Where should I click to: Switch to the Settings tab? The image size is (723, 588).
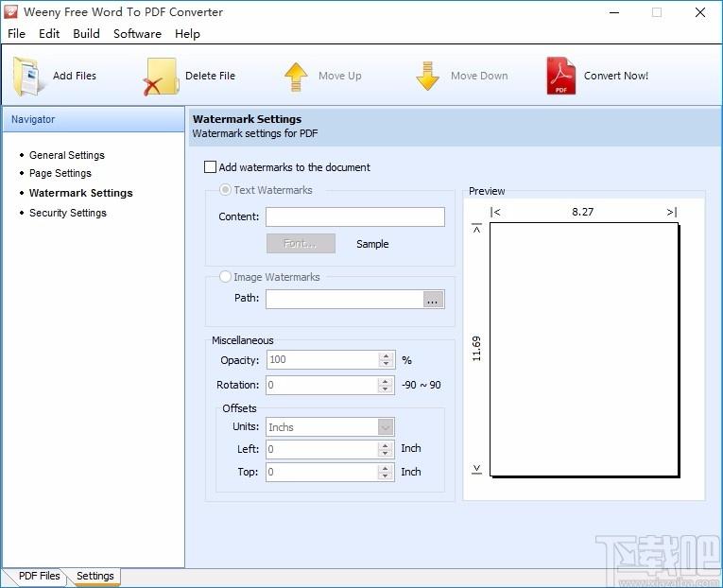pos(95,576)
